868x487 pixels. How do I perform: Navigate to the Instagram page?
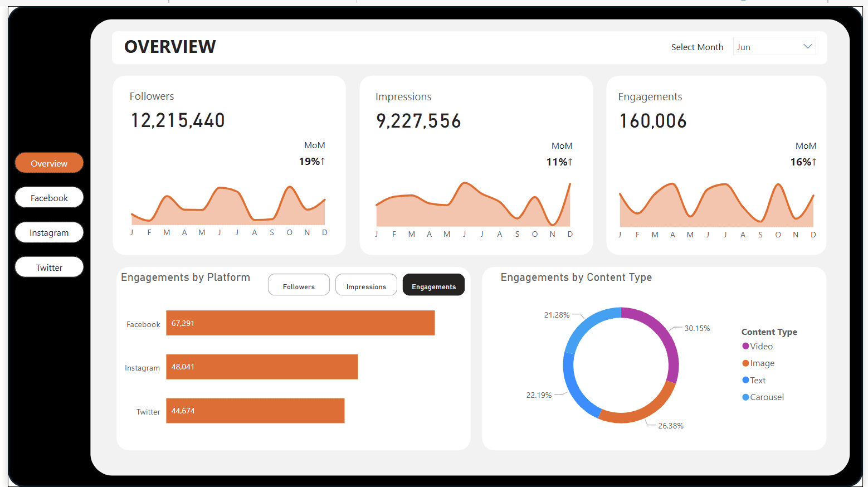(49, 232)
